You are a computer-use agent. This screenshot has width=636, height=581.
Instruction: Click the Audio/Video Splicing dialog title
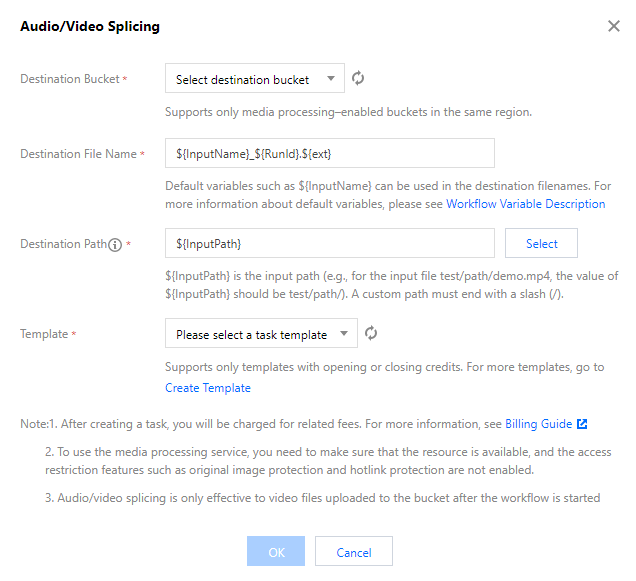(x=90, y=27)
